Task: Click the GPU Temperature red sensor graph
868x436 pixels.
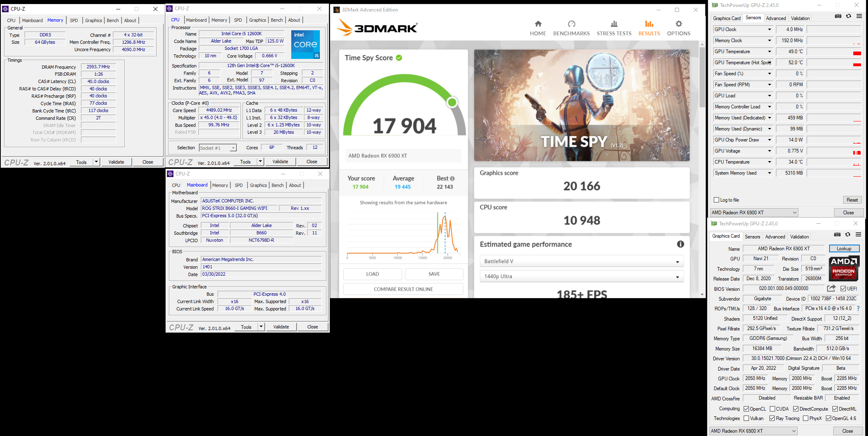Action: pyautogui.click(x=857, y=53)
